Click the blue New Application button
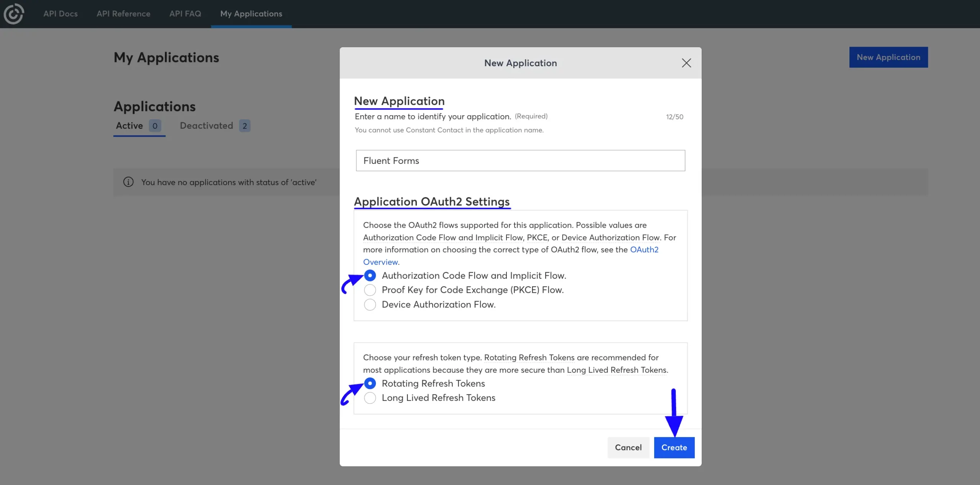The height and width of the screenshot is (485, 980). tap(888, 57)
